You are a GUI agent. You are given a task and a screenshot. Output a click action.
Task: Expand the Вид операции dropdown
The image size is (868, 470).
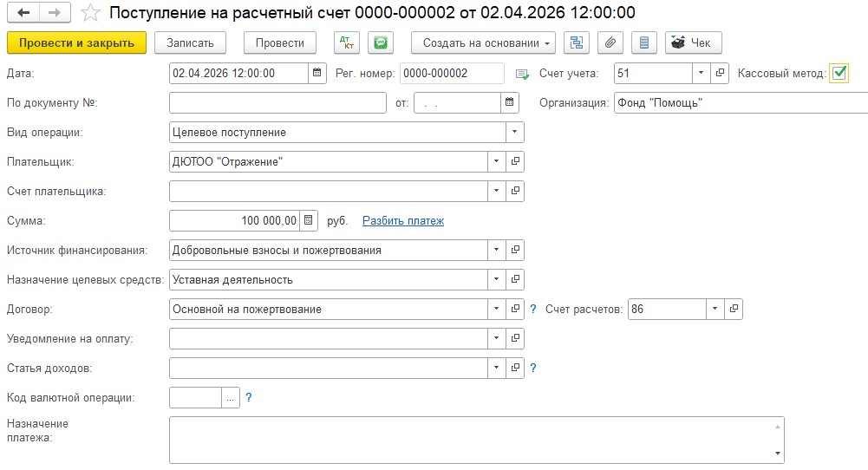514,133
